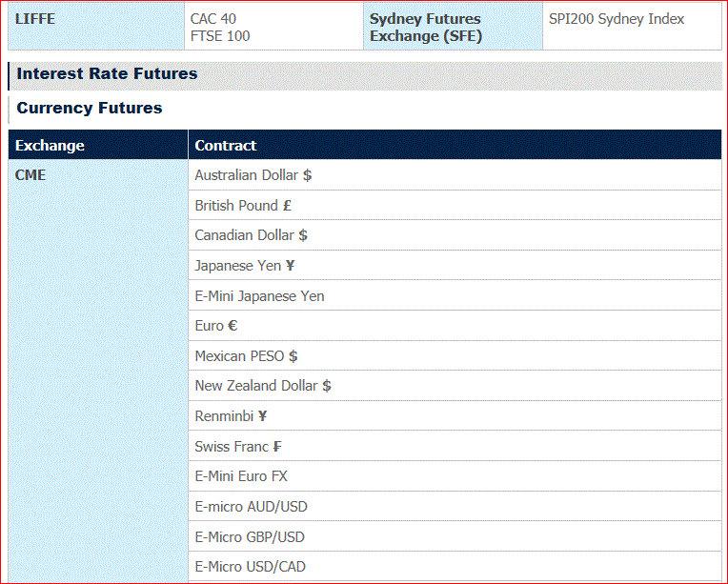Click the E-micro AUD/USD row
Viewport: 728px width, 584px height.
455,507
